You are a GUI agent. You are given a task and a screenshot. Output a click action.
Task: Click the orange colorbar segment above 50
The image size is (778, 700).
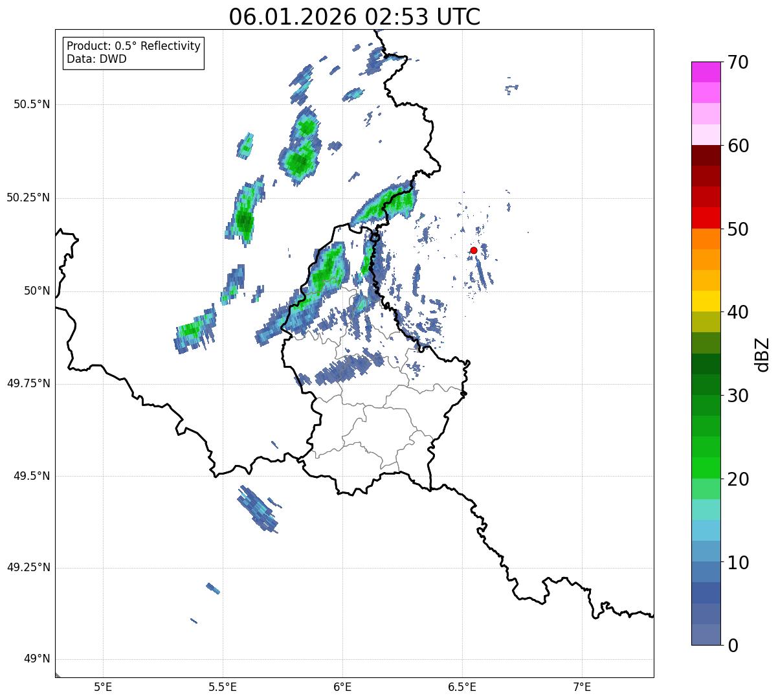706,239
